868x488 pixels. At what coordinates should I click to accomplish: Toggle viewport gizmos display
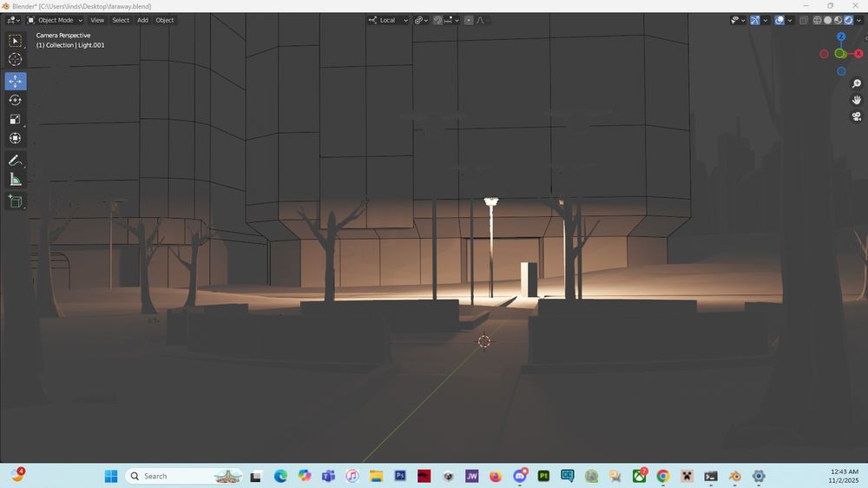click(x=755, y=20)
